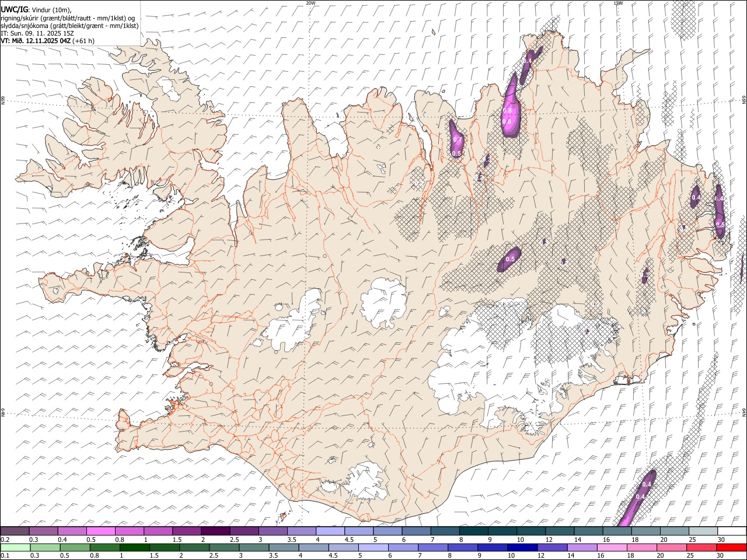The height and width of the screenshot is (560, 747).
Task: Click the valid time 'VT: Mið. 12.11.2025 04Z' line
Action: coord(47,41)
